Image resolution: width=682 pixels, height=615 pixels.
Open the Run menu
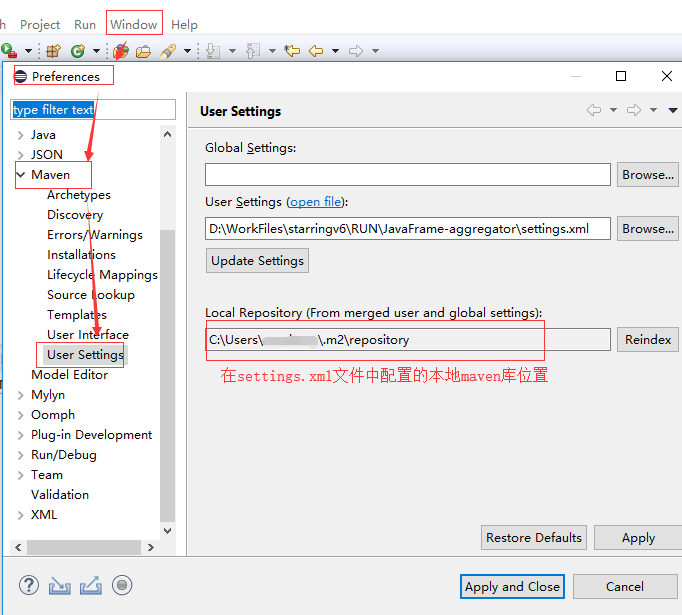tap(85, 25)
